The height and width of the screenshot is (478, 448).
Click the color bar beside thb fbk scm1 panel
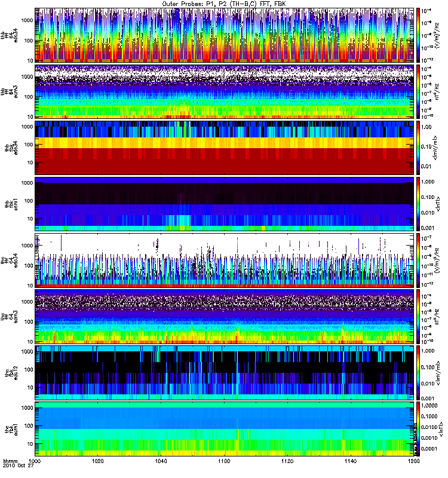point(418,204)
